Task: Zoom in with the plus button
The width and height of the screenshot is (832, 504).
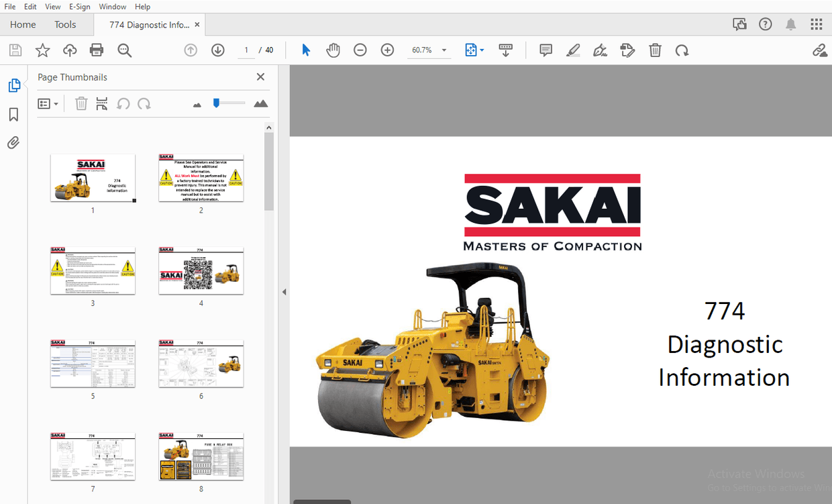Action: 387,50
